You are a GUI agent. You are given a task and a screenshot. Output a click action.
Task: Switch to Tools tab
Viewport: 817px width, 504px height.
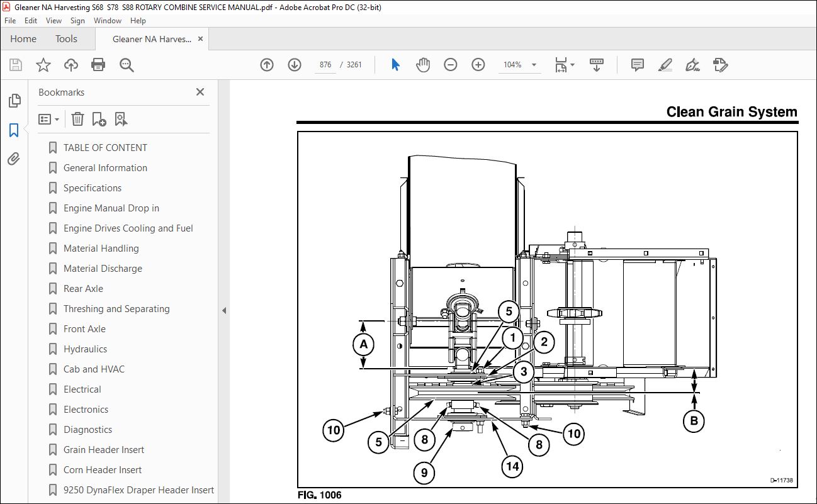[x=66, y=39]
